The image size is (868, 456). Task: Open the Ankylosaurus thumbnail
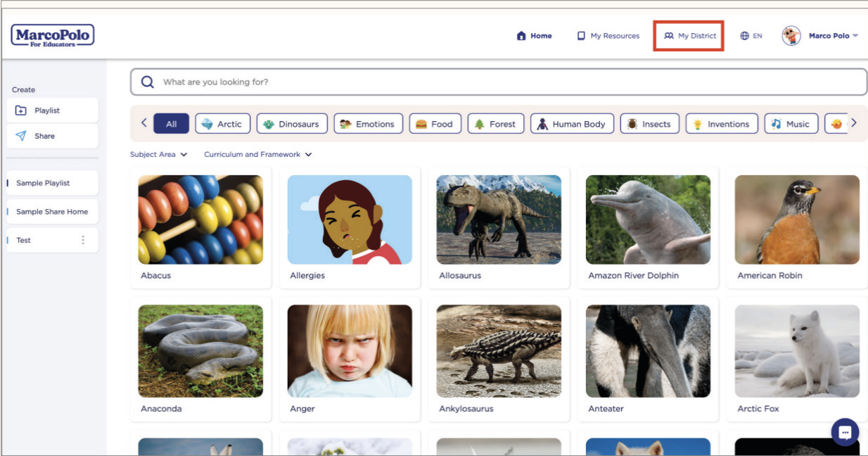coord(499,351)
